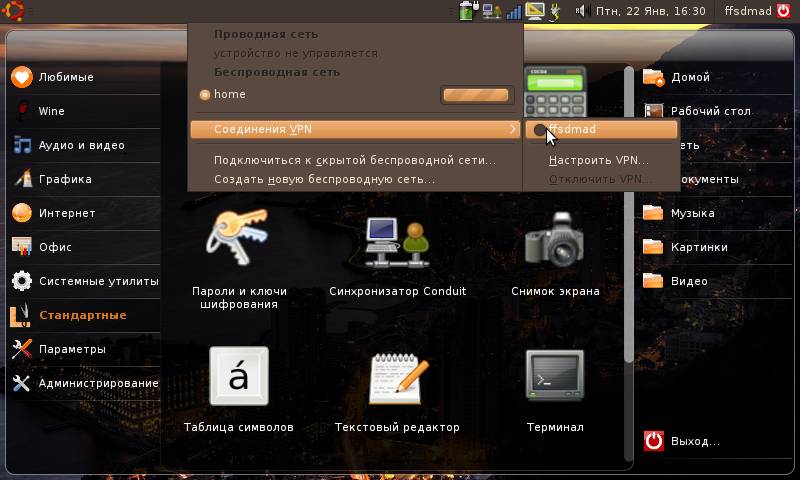Launch the Снимок экрана camera app

pos(555,255)
